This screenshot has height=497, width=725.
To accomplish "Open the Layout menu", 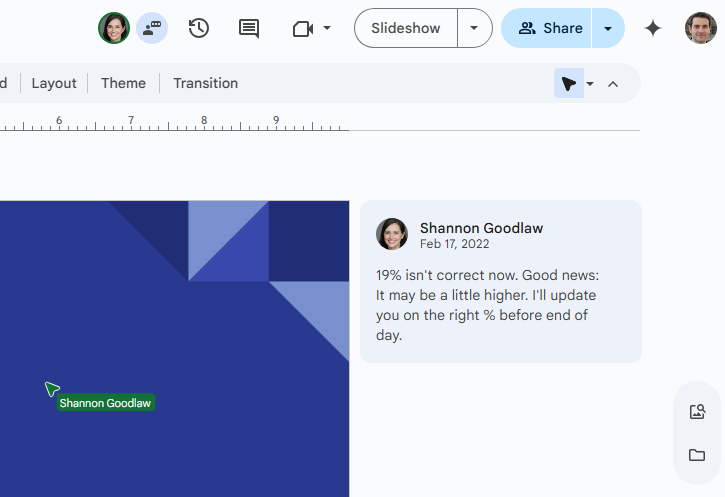I will tap(54, 83).
